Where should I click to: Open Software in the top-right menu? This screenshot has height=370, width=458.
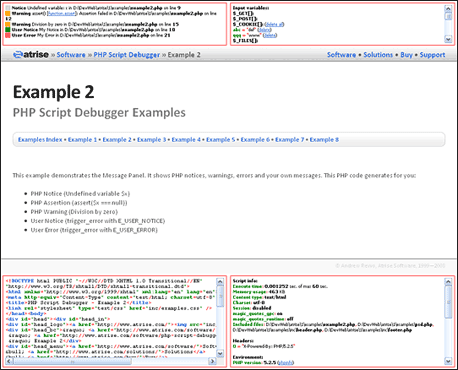click(x=341, y=55)
